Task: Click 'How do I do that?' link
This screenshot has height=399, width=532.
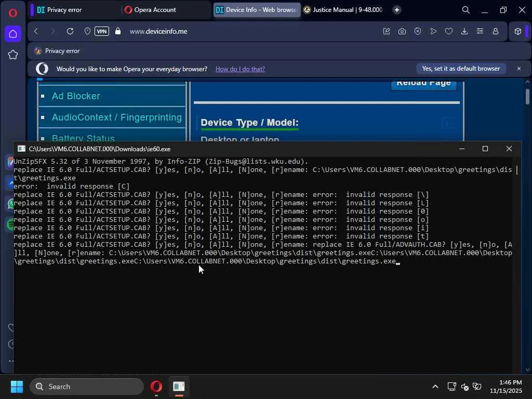Action: tap(240, 69)
